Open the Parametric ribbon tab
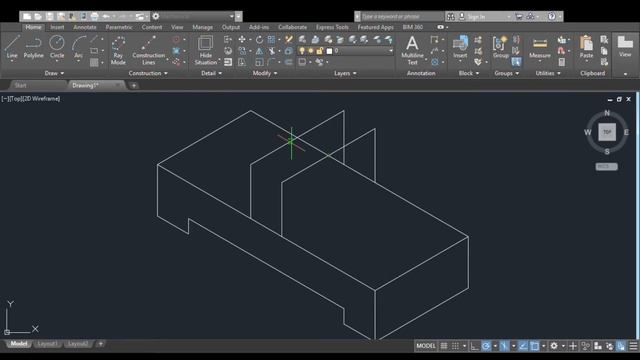 [x=119, y=27]
